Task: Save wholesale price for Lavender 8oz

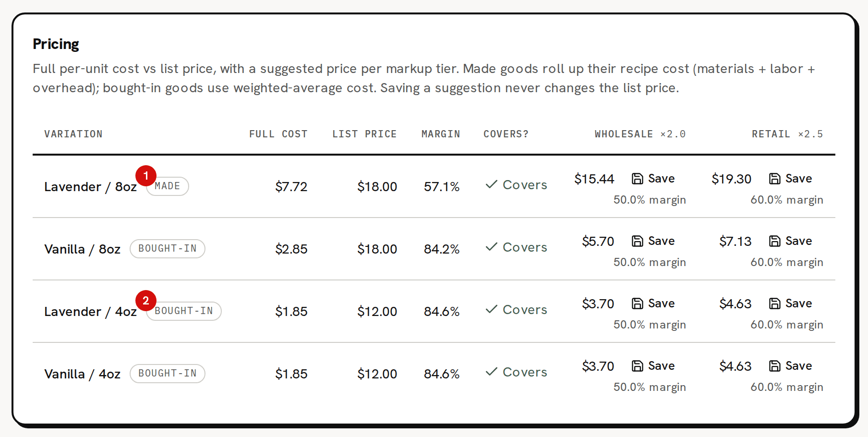Action: pyautogui.click(x=653, y=179)
